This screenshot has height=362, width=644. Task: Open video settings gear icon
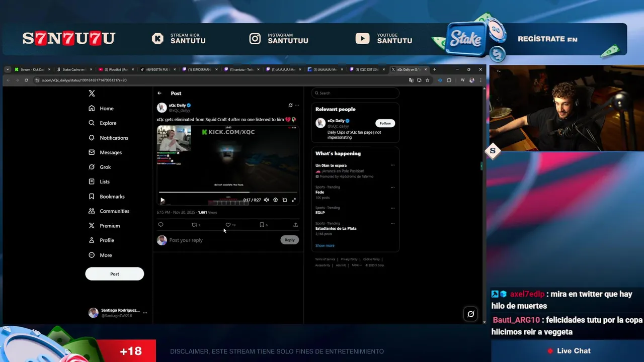pos(275,200)
